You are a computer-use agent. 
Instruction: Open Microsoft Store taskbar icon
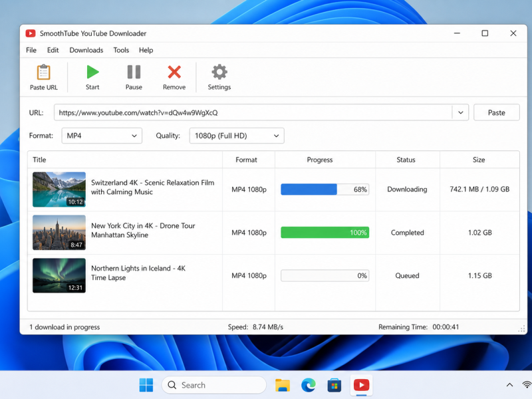pos(334,385)
